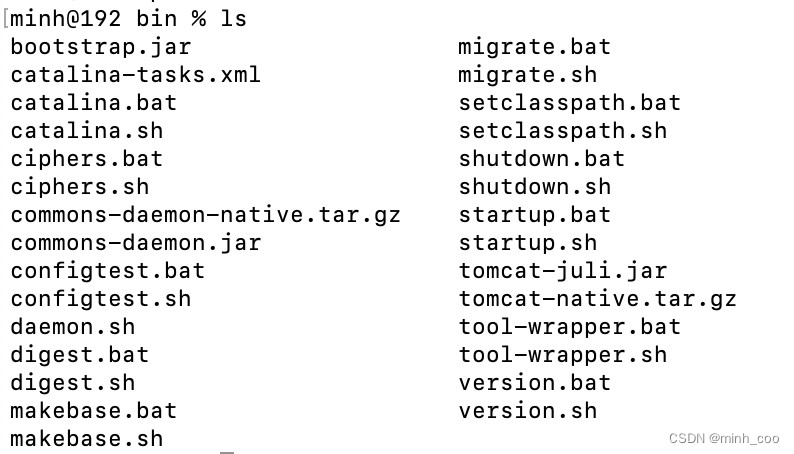Click the configtest.sh file name

(101, 299)
